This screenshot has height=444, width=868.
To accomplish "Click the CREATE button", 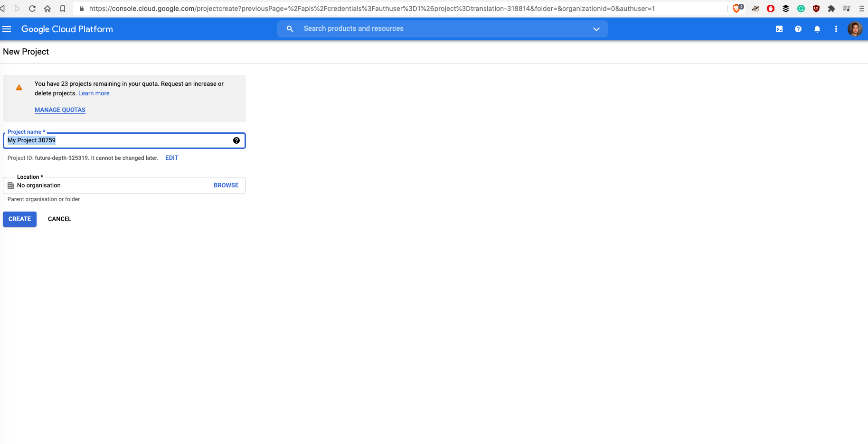I will [x=19, y=219].
